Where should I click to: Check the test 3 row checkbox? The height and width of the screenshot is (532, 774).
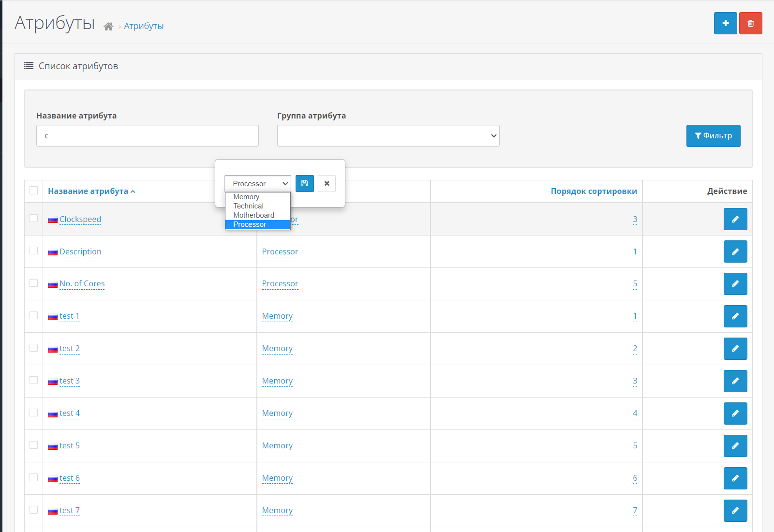pos(33,380)
